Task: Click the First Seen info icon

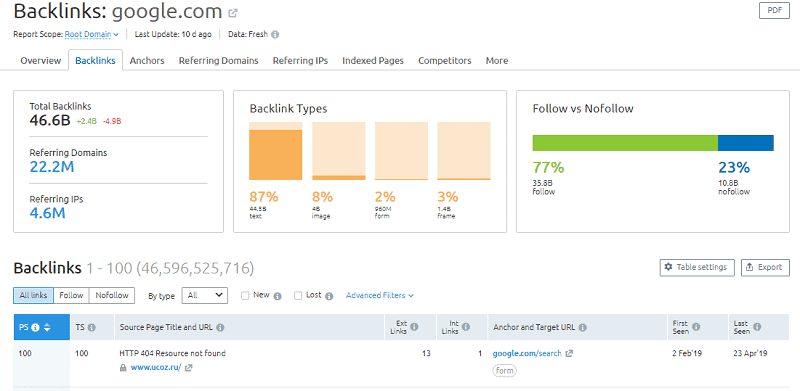Action: 696,327
